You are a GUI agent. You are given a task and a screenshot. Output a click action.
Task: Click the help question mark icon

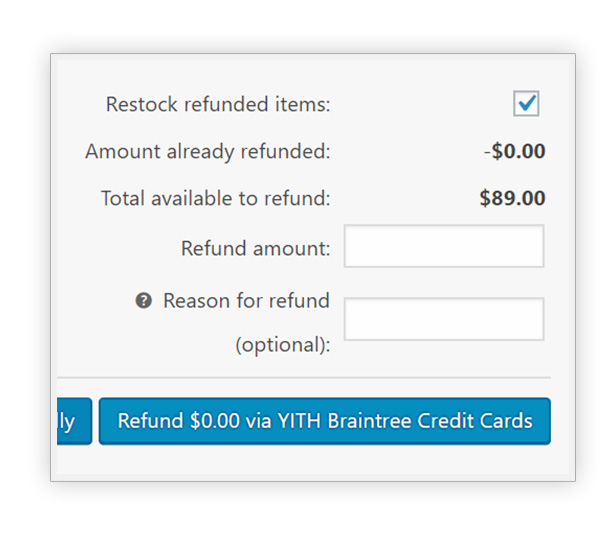coord(143,300)
